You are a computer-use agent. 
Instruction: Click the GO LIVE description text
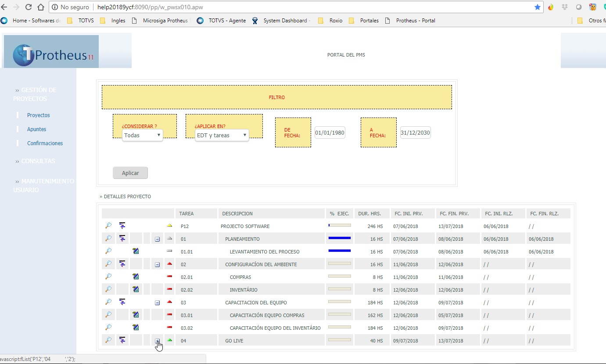click(x=234, y=341)
